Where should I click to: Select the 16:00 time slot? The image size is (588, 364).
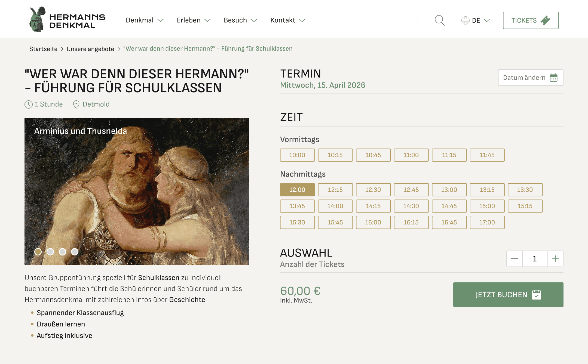[x=373, y=222]
